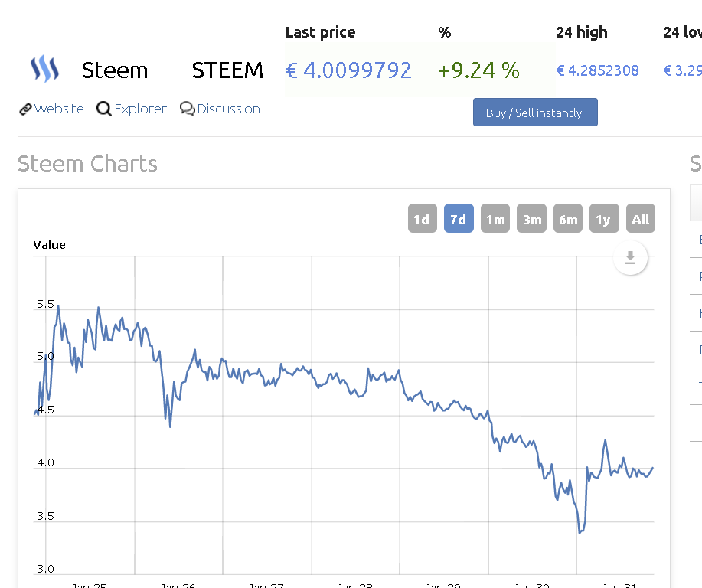Click the +9.24 % change figure
Viewport: 702px width, 588px height.
(478, 70)
